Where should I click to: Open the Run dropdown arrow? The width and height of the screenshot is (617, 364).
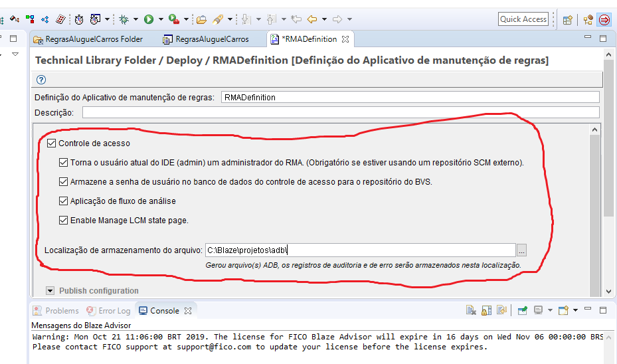tap(161, 19)
